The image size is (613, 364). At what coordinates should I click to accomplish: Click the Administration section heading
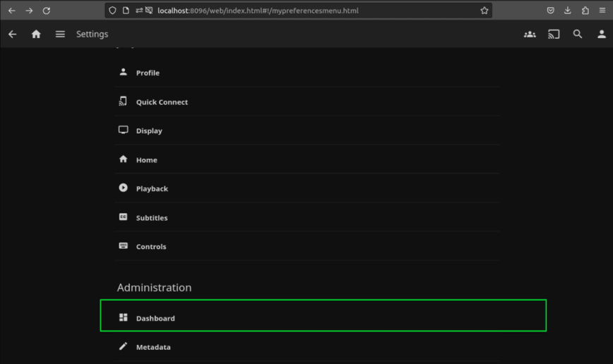pyautogui.click(x=155, y=287)
